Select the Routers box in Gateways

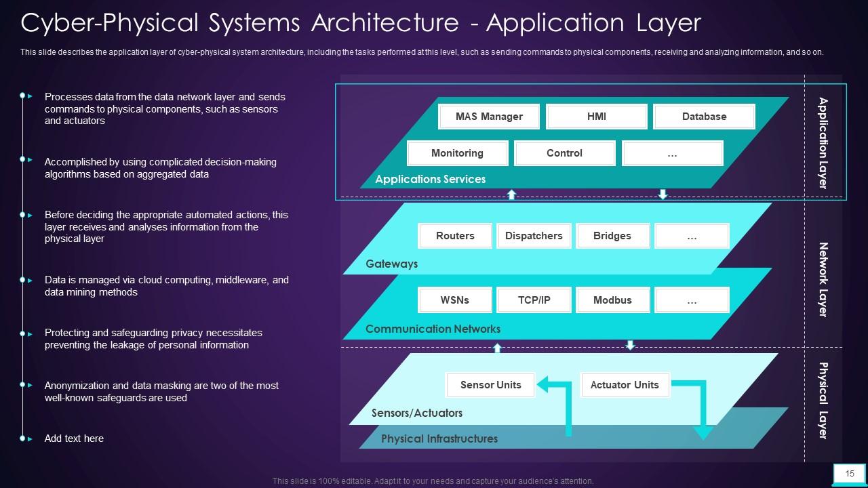pos(455,236)
